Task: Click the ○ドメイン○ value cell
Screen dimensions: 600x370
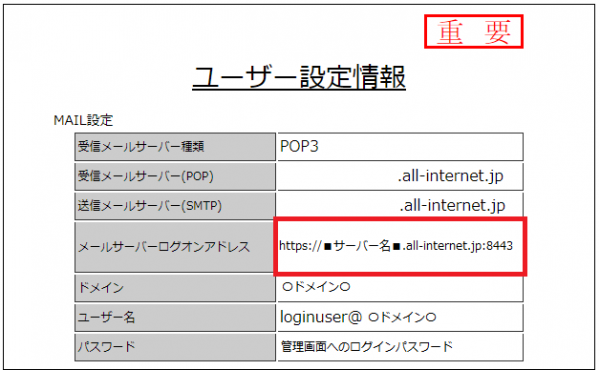Action: point(400,288)
